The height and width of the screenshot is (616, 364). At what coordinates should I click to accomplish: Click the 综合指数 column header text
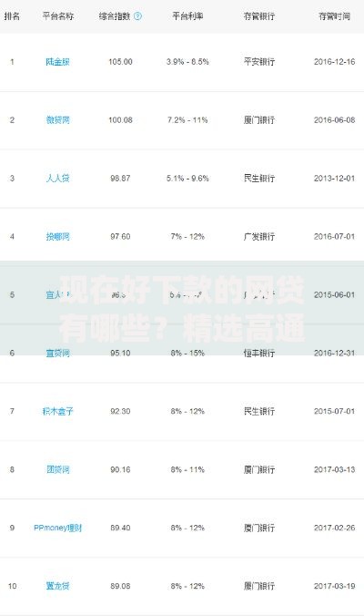(115, 16)
